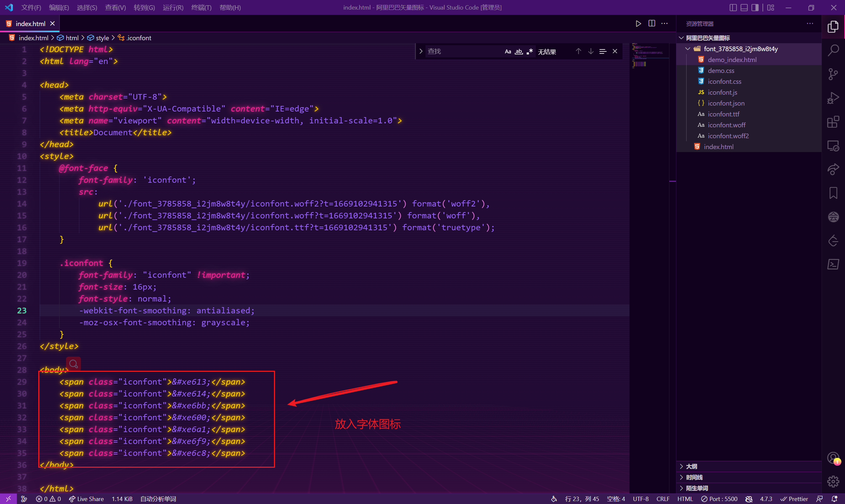Run the file with the play button

(638, 23)
